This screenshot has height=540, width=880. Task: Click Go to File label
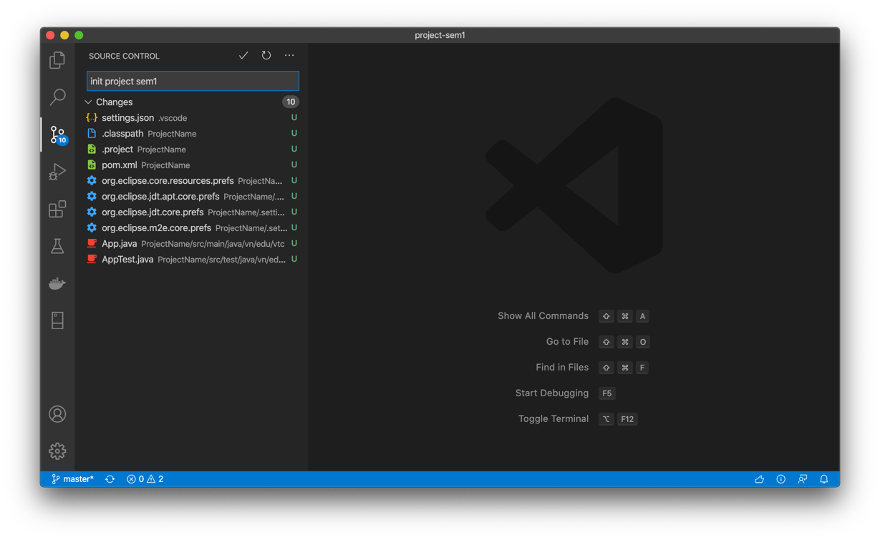tap(567, 342)
